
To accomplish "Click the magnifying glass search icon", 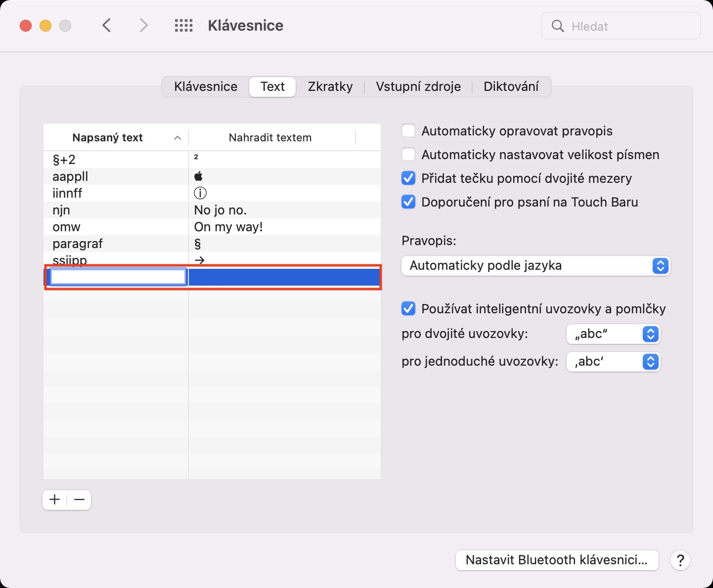I will point(558,26).
